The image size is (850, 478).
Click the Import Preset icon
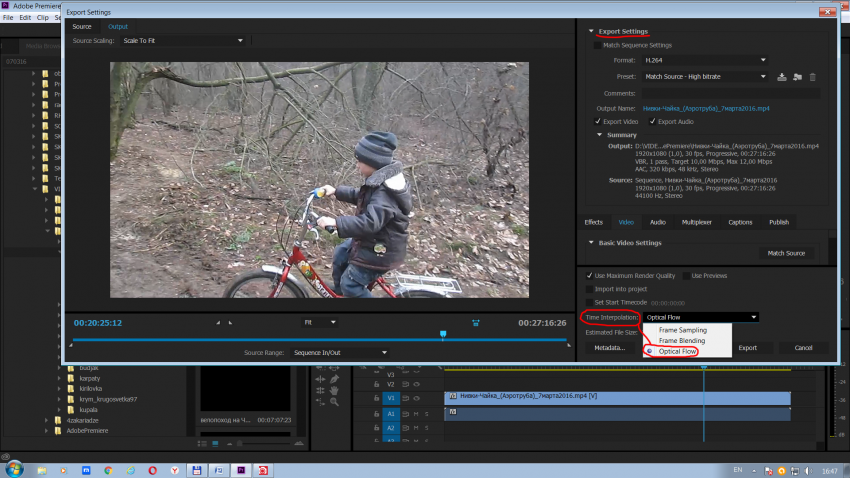[x=797, y=77]
